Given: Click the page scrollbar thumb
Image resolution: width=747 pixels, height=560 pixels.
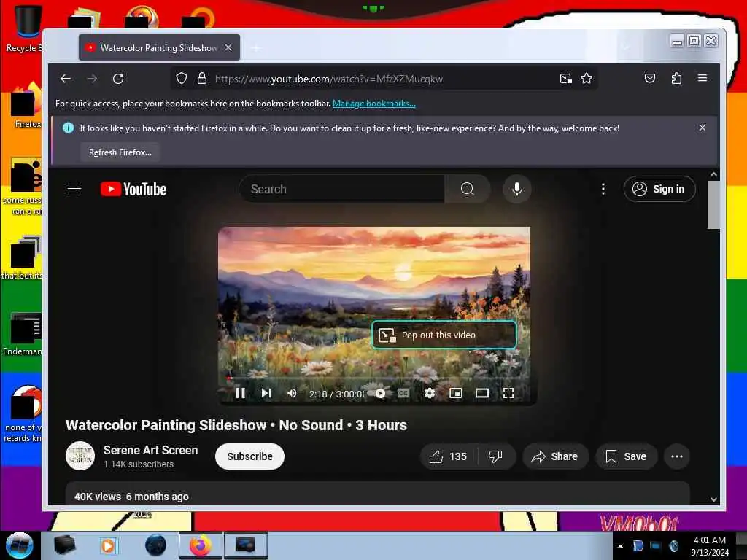Looking at the screenshot, I should pos(713,205).
